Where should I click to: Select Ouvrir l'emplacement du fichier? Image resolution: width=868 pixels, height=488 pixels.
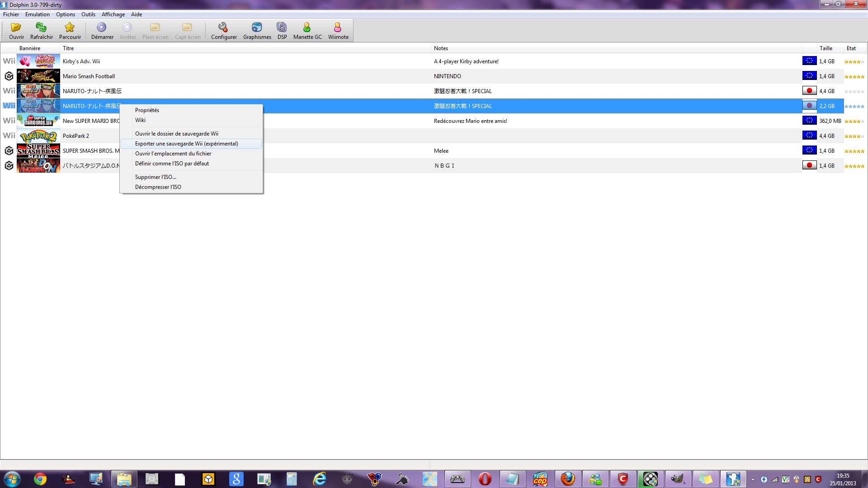point(191,154)
